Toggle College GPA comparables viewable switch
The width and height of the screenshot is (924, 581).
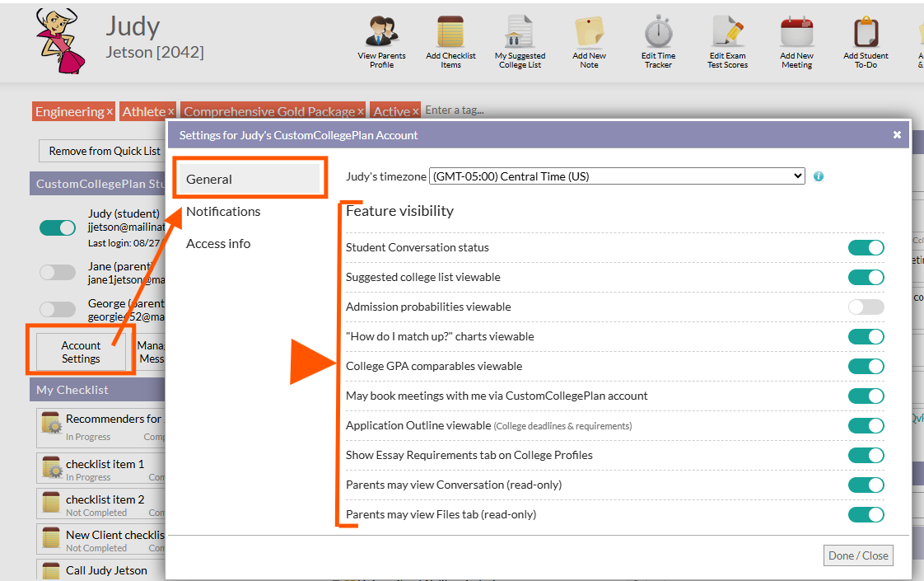coord(866,366)
